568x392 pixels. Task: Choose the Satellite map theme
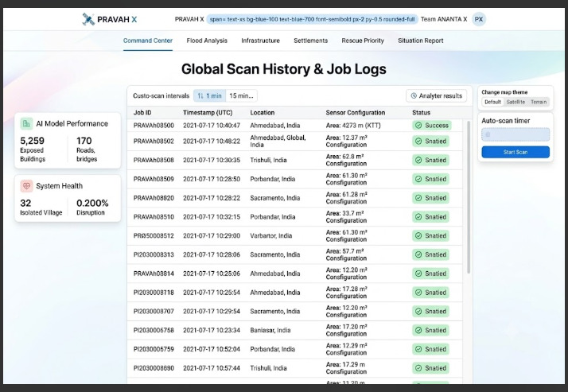pyautogui.click(x=515, y=102)
